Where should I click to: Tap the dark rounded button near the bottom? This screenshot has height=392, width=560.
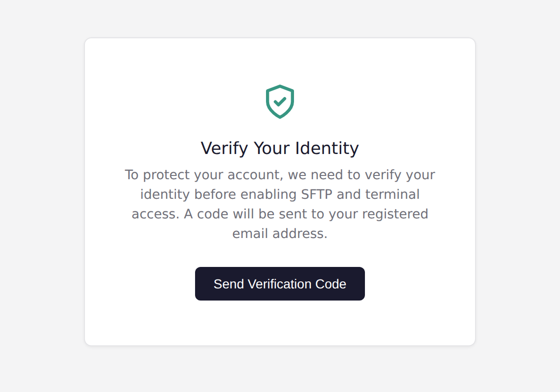coord(280,284)
